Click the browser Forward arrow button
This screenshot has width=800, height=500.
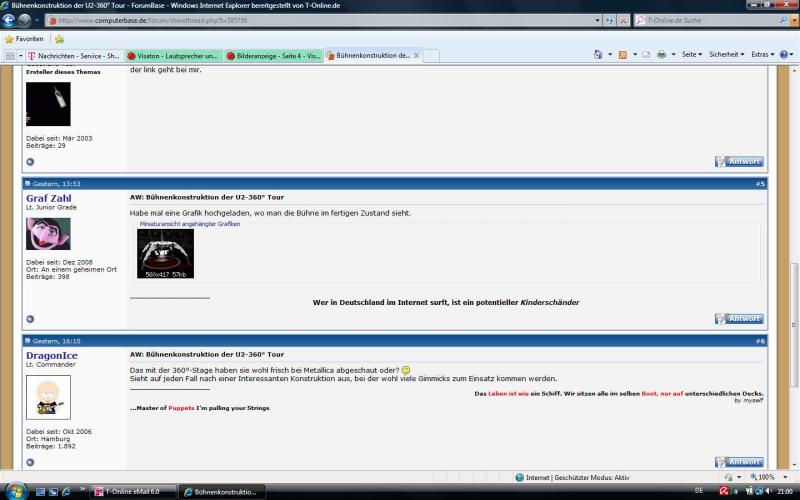(x=24, y=20)
